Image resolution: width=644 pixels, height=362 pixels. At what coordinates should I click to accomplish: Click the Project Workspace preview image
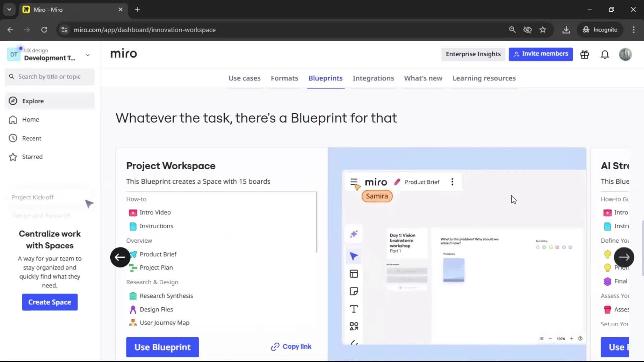point(457,254)
